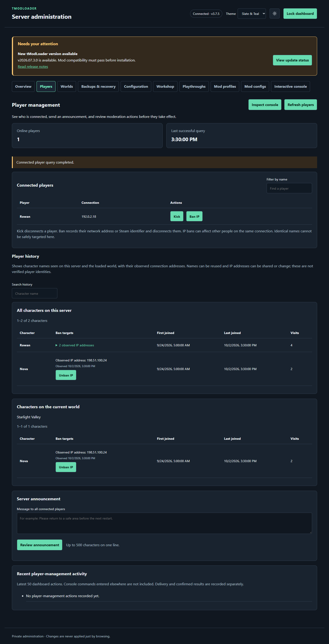Click the Visits column header in All characters
The height and width of the screenshot is (644, 329).
(295, 333)
